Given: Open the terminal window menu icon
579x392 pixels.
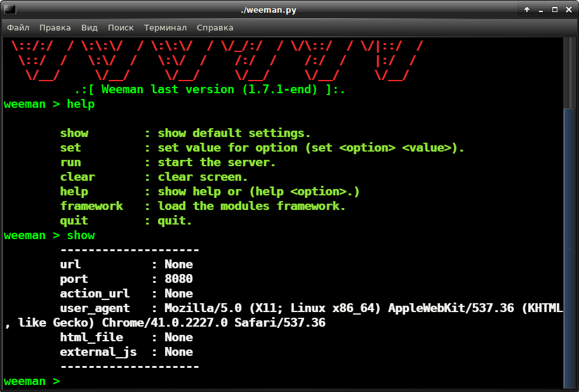Looking at the screenshot, I should coord(9,10).
